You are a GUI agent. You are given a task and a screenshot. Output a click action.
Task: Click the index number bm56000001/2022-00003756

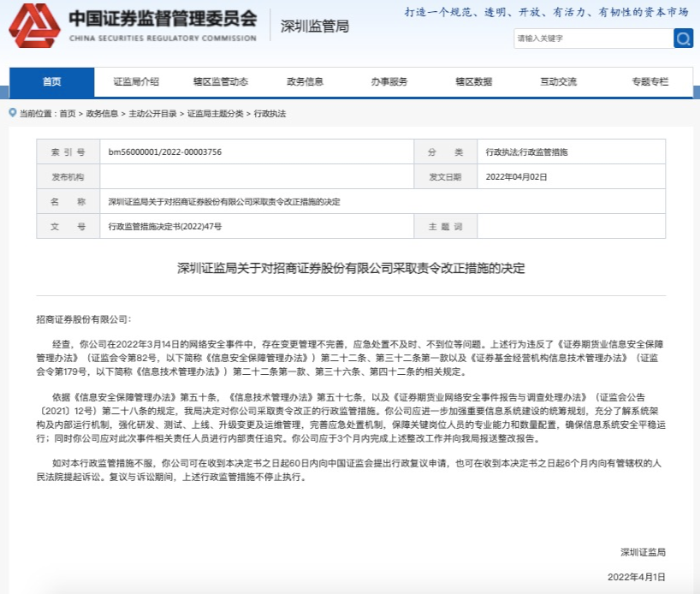click(165, 151)
